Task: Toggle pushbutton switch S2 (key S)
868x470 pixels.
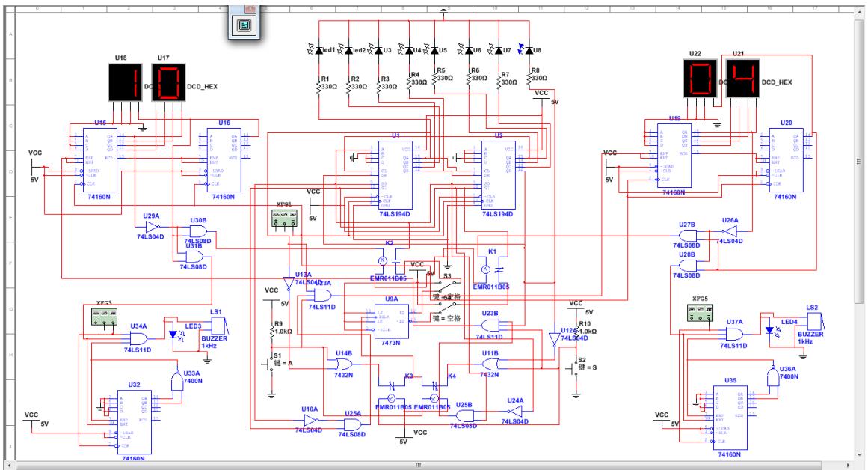Action: [575, 367]
